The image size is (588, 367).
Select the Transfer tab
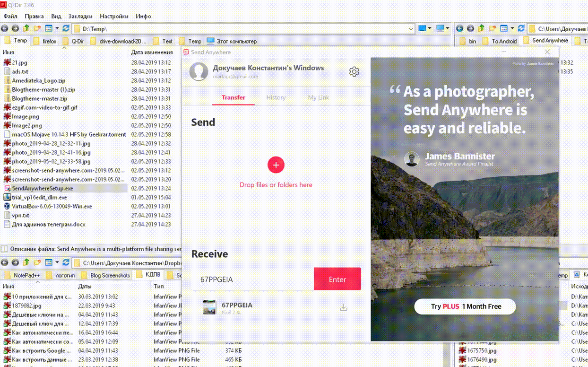click(233, 97)
